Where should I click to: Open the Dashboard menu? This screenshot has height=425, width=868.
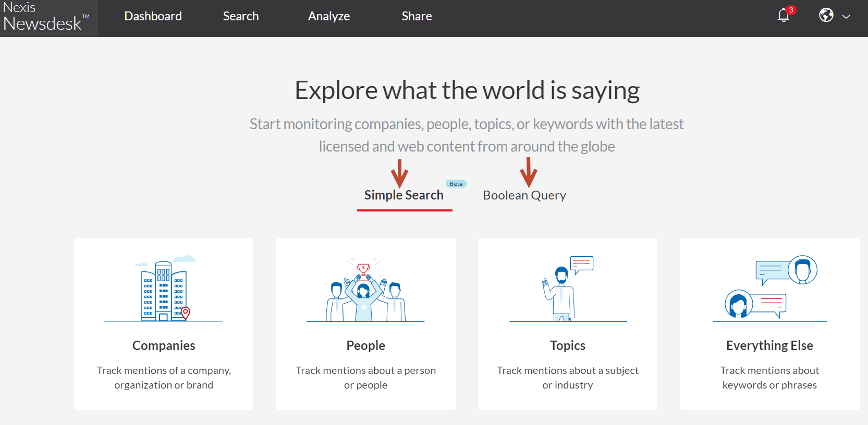click(153, 16)
